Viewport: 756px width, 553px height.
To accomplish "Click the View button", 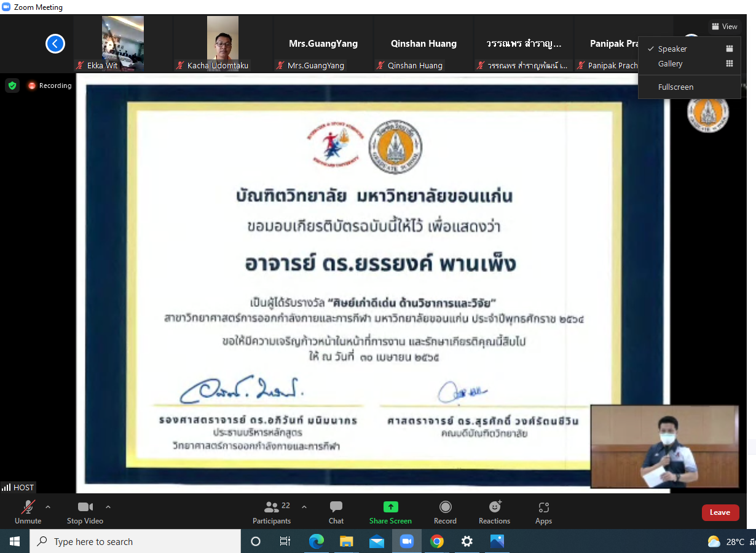I will pyautogui.click(x=724, y=26).
